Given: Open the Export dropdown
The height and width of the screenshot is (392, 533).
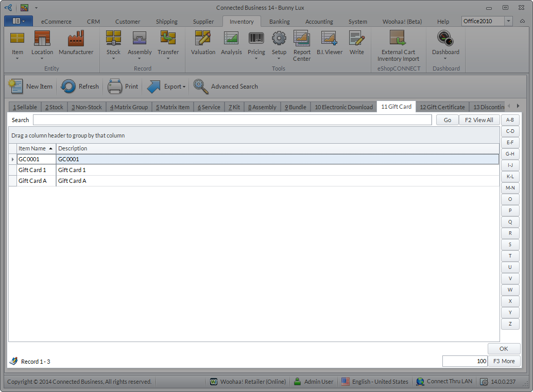Looking at the screenshot, I should (166, 87).
